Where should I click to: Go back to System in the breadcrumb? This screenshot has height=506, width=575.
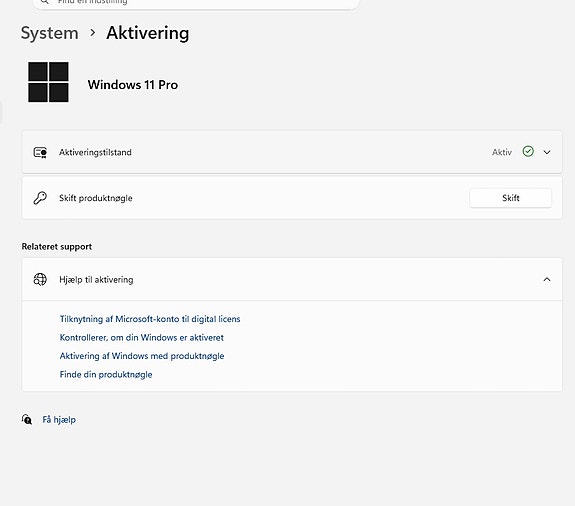click(50, 33)
